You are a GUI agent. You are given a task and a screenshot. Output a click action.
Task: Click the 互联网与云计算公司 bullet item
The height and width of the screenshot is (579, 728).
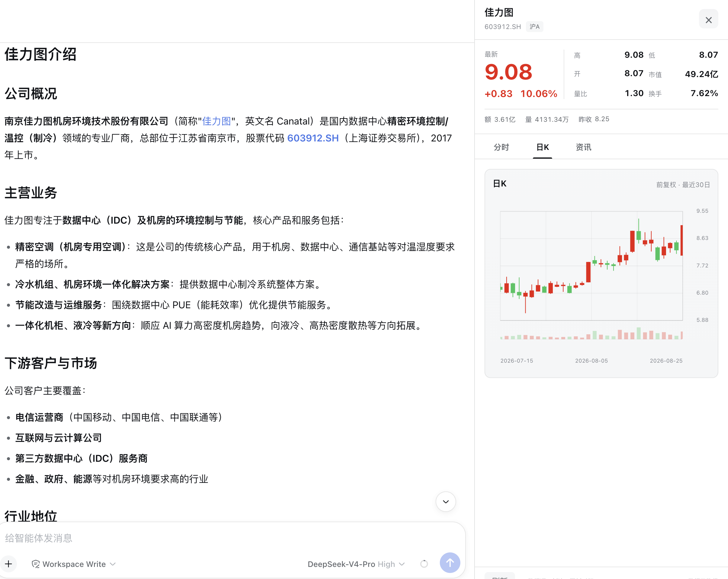pyautogui.click(x=58, y=438)
